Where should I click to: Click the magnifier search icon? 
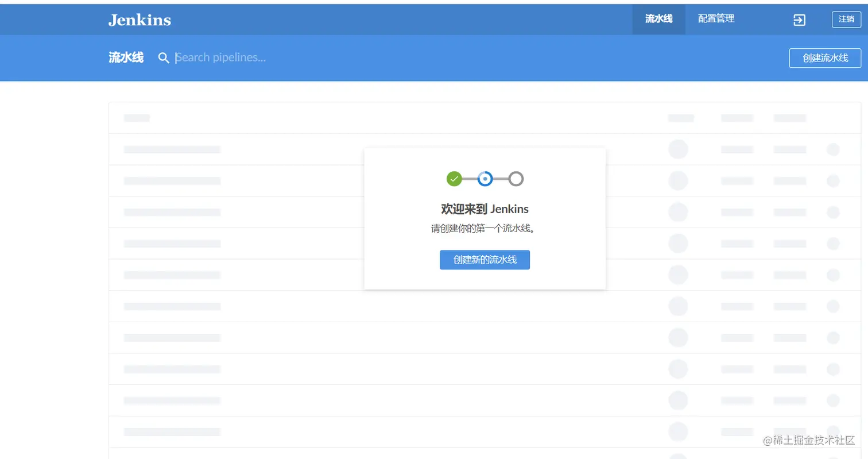[x=164, y=58]
